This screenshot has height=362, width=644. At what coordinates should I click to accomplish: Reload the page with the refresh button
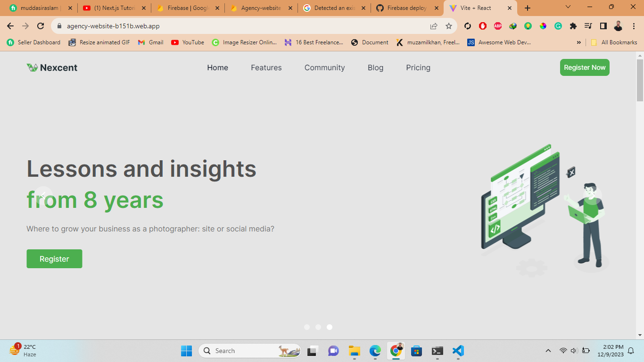41,26
